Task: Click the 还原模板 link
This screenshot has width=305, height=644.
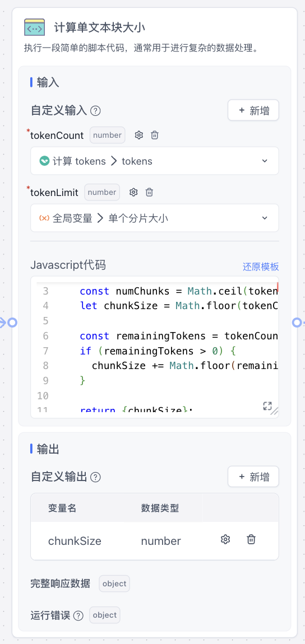Action: (261, 267)
